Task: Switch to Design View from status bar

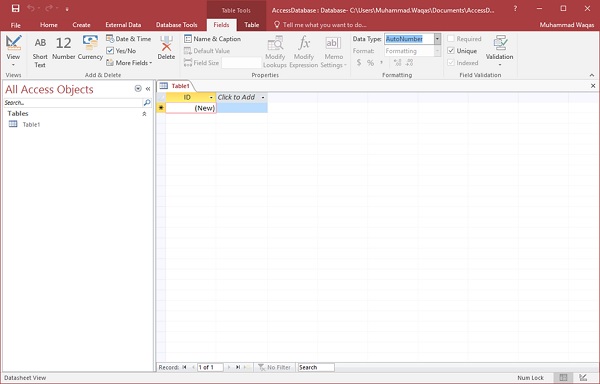Action: click(583, 377)
